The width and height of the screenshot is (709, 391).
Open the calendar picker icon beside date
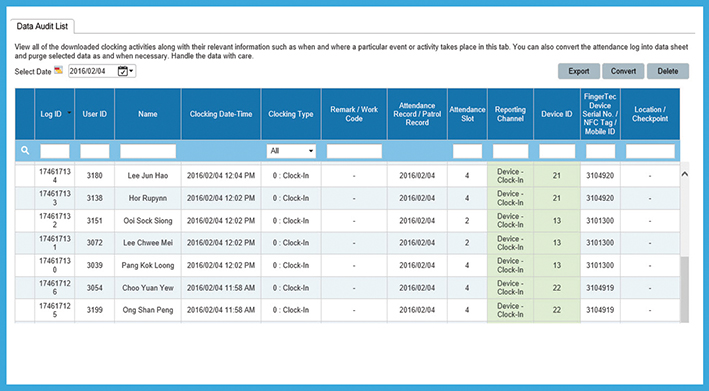click(122, 71)
